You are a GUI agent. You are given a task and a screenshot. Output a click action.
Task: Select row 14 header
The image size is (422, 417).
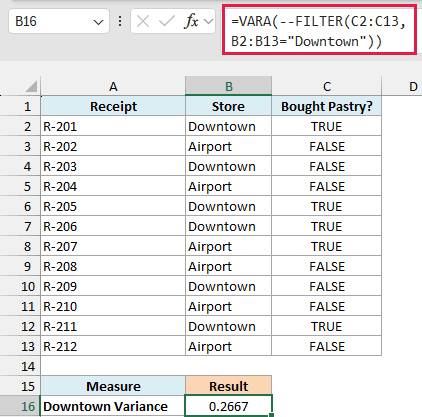pyautogui.click(x=20, y=366)
